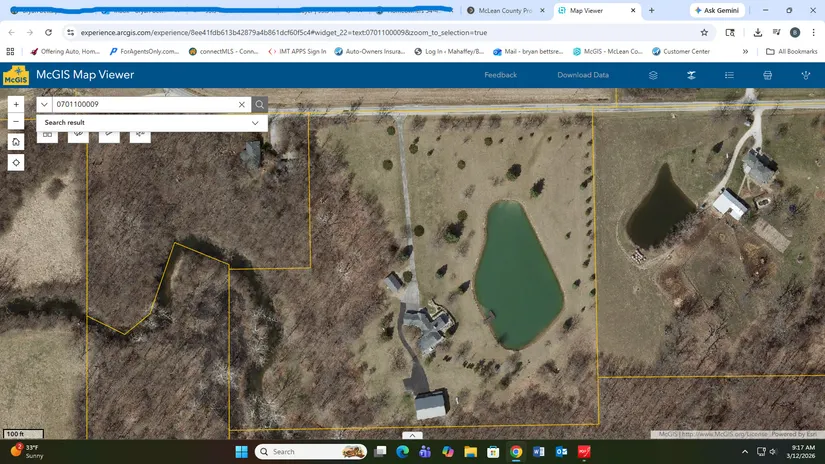
Task: Open the map layers panel icon
Action: coord(653,75)
